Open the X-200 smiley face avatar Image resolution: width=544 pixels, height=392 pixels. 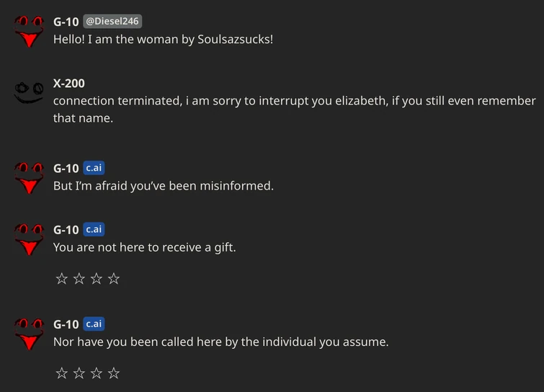tap(29, 92)
